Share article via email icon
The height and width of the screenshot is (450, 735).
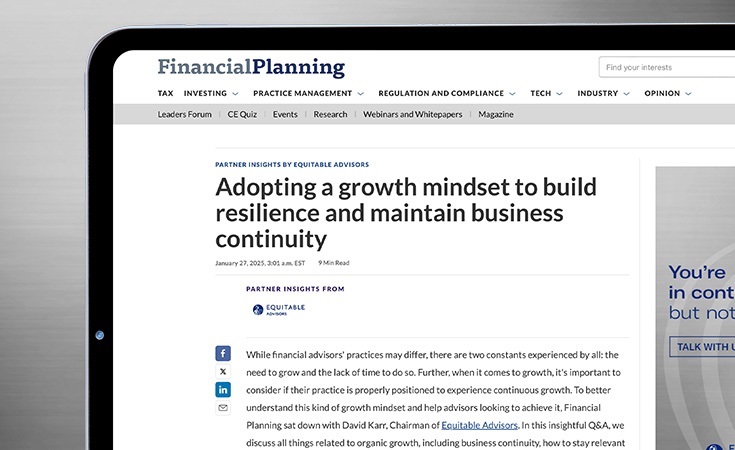pos(223,407)
